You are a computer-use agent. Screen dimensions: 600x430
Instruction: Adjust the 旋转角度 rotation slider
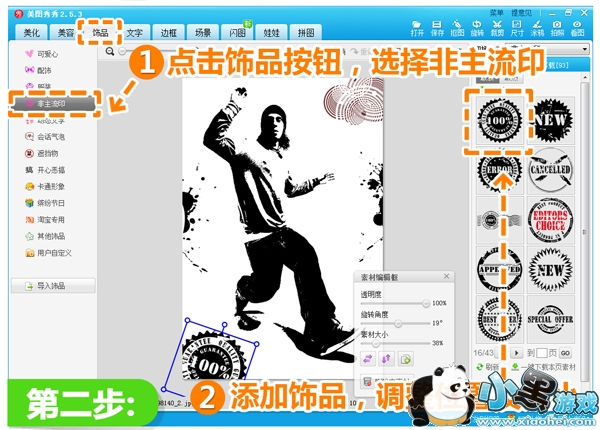pos(398,324)
